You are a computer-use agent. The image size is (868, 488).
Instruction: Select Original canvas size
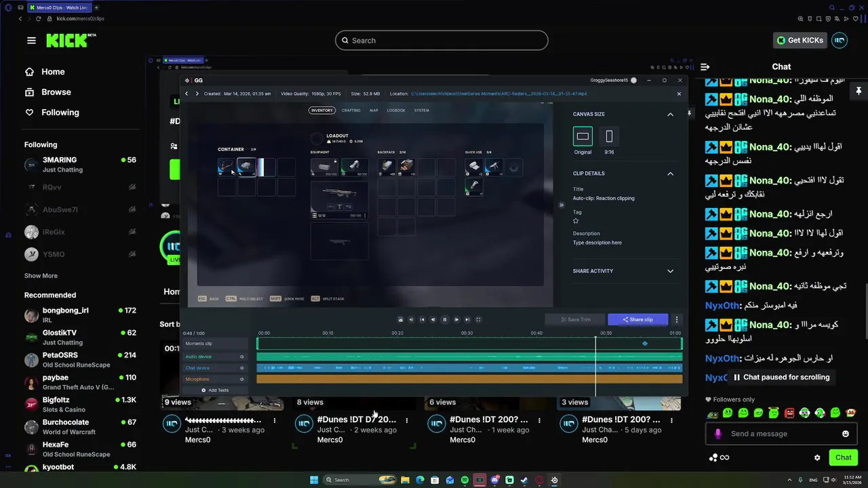pos(583,136)
